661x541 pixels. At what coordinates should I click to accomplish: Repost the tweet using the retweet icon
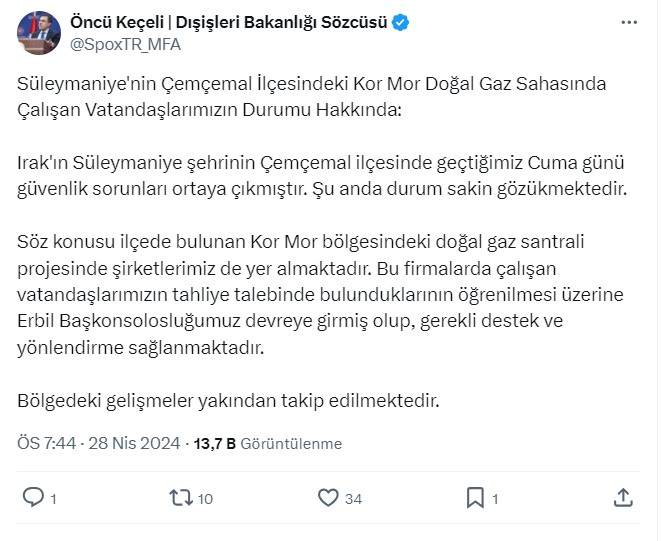point(180,497)
